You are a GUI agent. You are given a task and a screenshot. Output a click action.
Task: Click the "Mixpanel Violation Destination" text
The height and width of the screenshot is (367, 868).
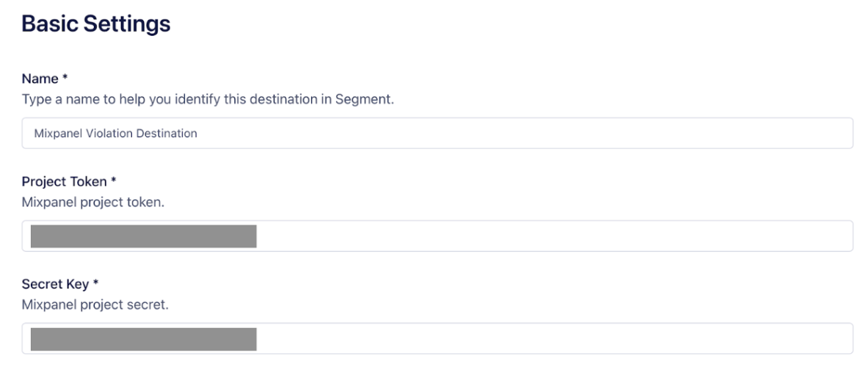point(115,134)
